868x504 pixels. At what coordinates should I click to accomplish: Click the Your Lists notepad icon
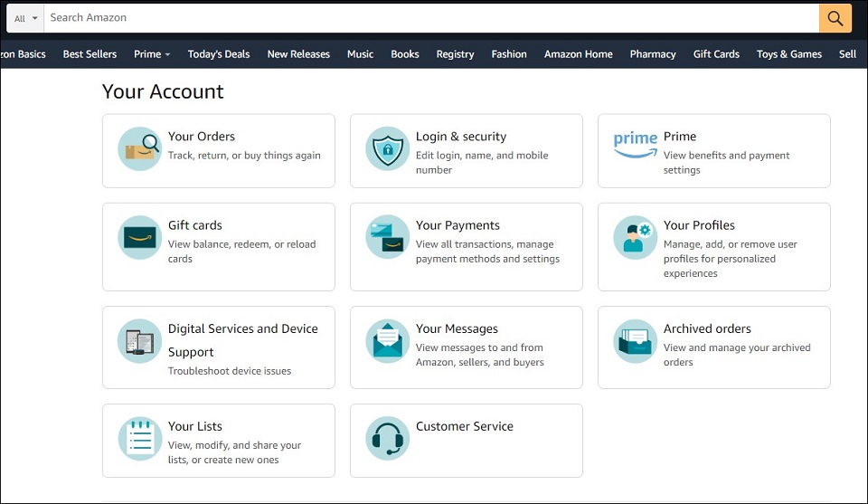(x=140, y=439)
